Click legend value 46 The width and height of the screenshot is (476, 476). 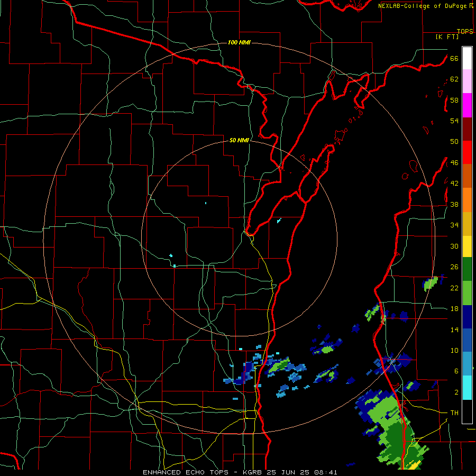click(x=454, y=163)
